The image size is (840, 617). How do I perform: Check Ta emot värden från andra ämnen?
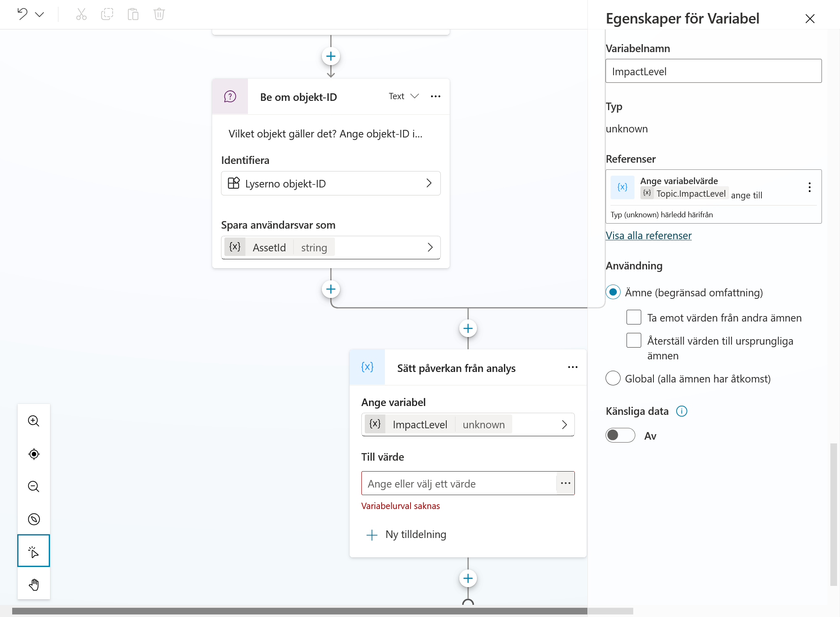(x=634, y=317)
